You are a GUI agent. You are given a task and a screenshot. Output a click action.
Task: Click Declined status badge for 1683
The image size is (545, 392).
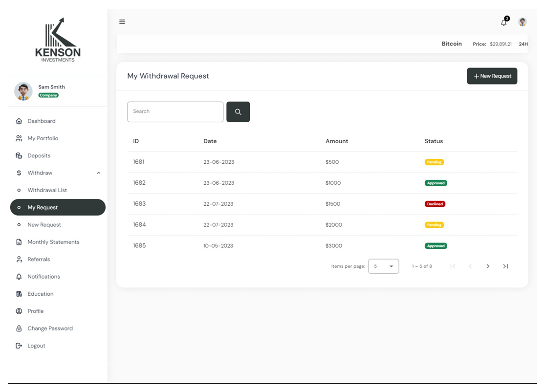click(435, 204)
